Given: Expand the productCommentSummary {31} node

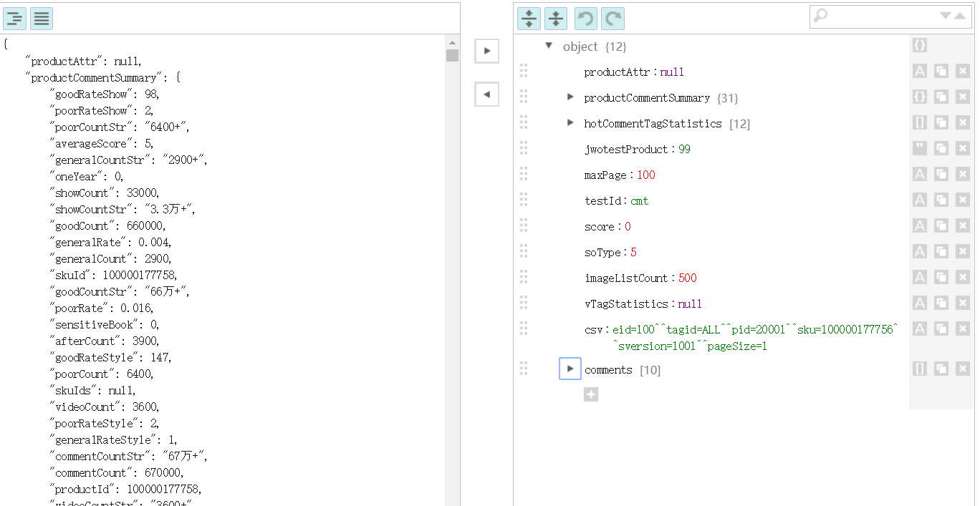Looking at the screenshot, I should (570, 97).
